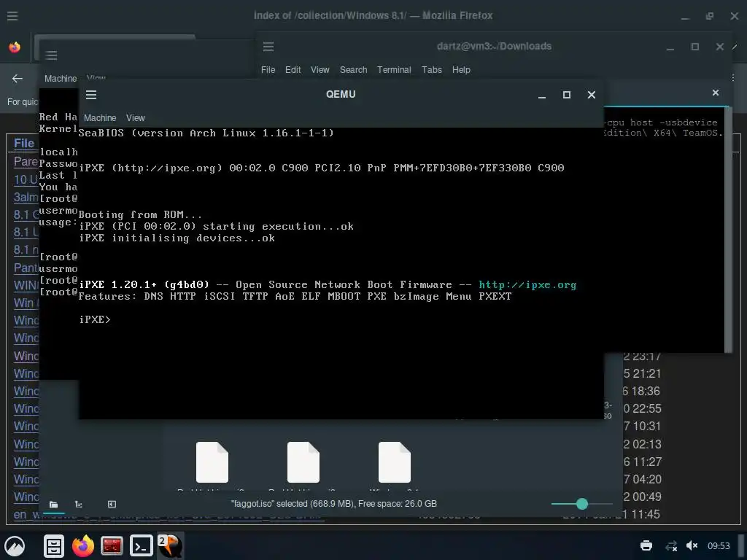Open Machine menu of the background QEMU window
Viewport: 747px width, 560px height.
pos(61,78)
